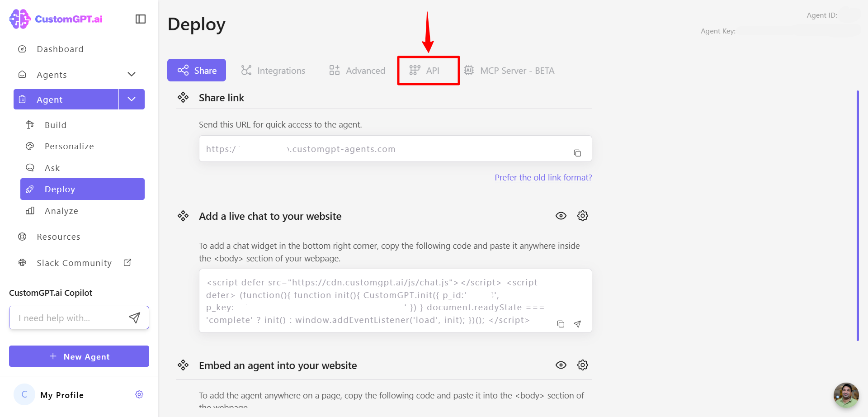Open Slack Community link
The image size is (868, 417).
[74, 263]
